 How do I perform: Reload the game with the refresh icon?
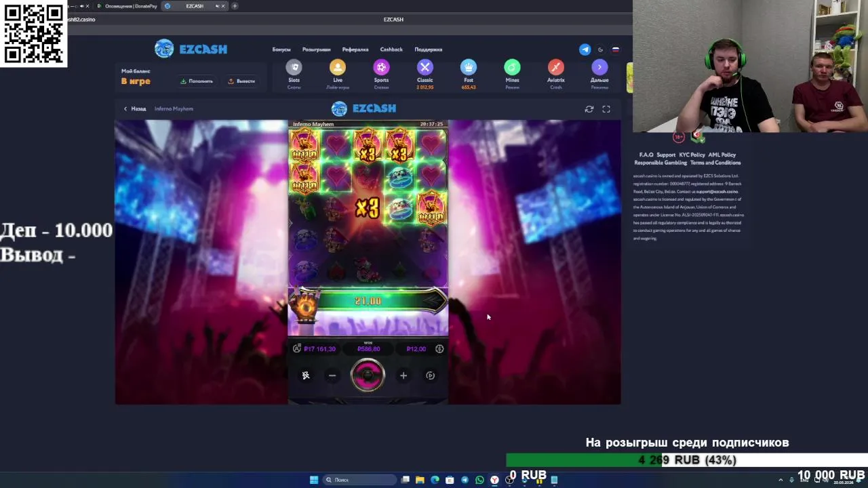coord(589,108)
